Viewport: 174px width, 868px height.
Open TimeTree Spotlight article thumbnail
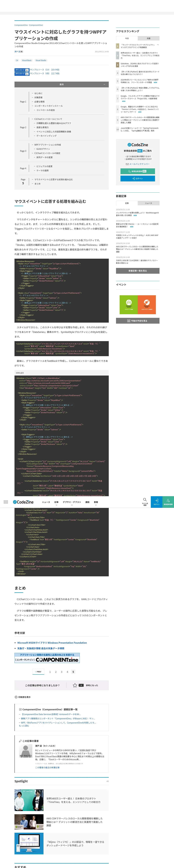[x=29, y=800]
